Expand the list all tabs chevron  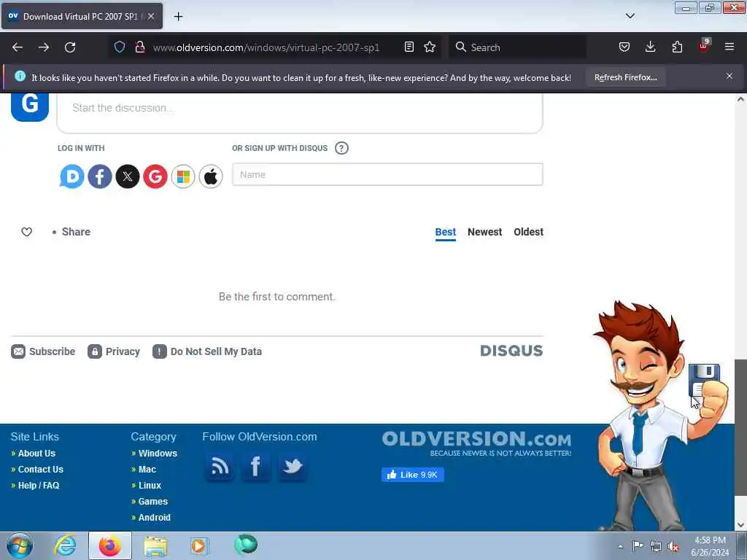[x=630, y=16]
